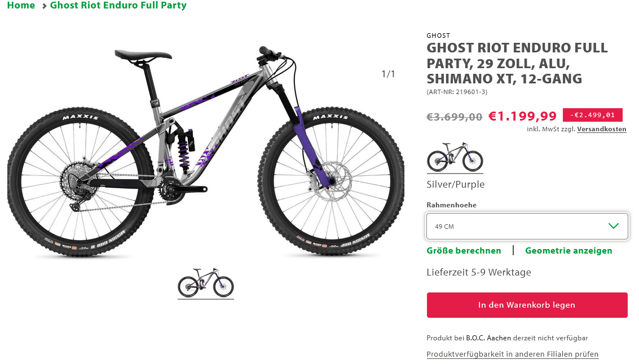Viewport: 639px width, 364px height.
Task: Click the red -€2.499,01 discount badge
Action: (x=592, y=116)
